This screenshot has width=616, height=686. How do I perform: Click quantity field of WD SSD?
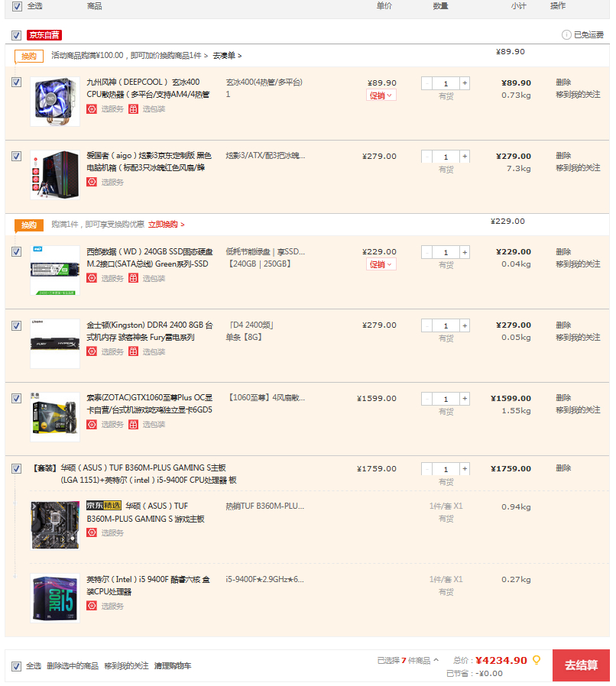coord(446,252)
